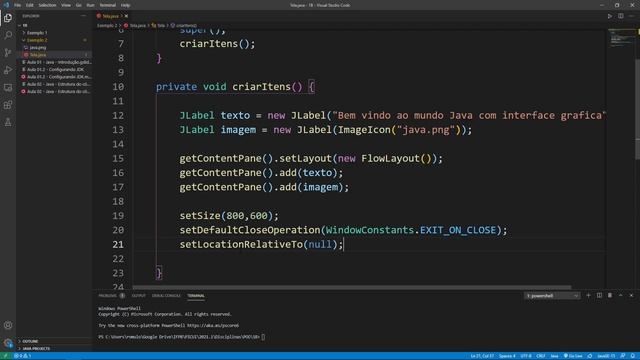Viewport: 640px width, 360px height.
Task: Close the bottom terminal panel
Action: tap(631, 296)
